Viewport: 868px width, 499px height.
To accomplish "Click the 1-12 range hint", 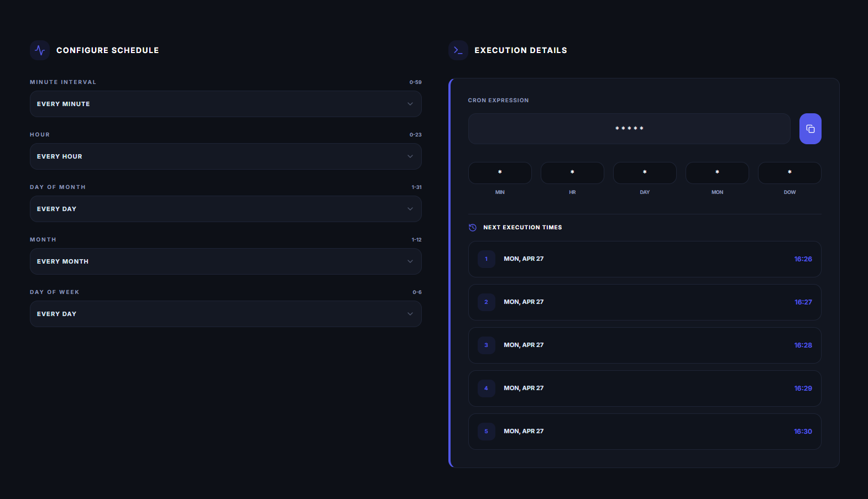I will click(416, 240).
